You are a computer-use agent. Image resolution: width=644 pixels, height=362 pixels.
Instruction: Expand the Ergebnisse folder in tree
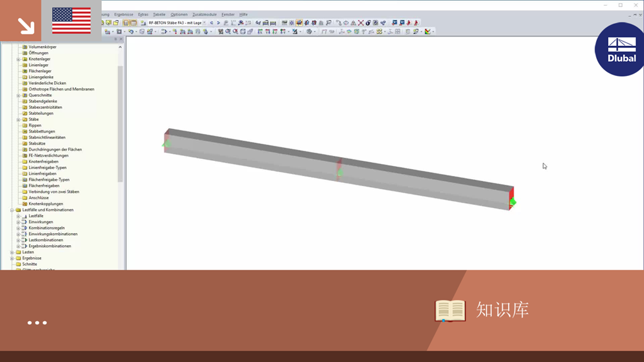(x=12, y=258)
